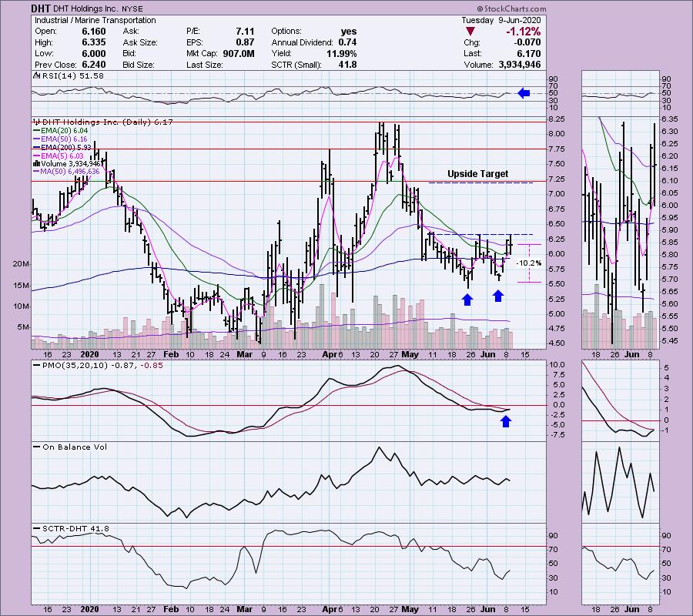Click the 7.25 price axis label
The width and height of the screenshot is (693, 616).
point(557,179)
